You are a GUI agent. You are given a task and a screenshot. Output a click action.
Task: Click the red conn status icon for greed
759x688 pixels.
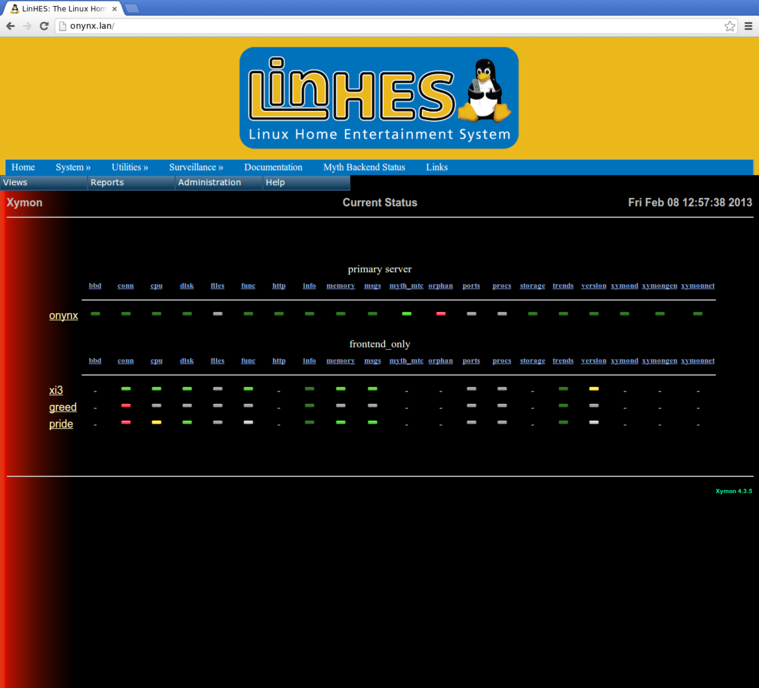[126, 406]
